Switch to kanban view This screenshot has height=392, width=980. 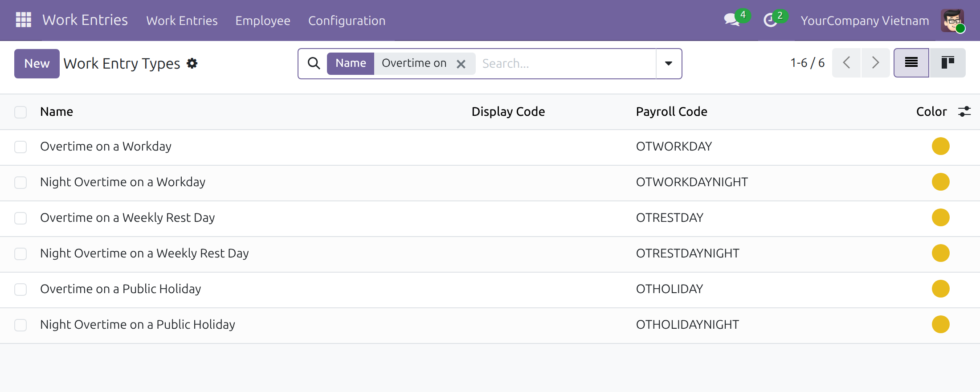coord(947,63)
